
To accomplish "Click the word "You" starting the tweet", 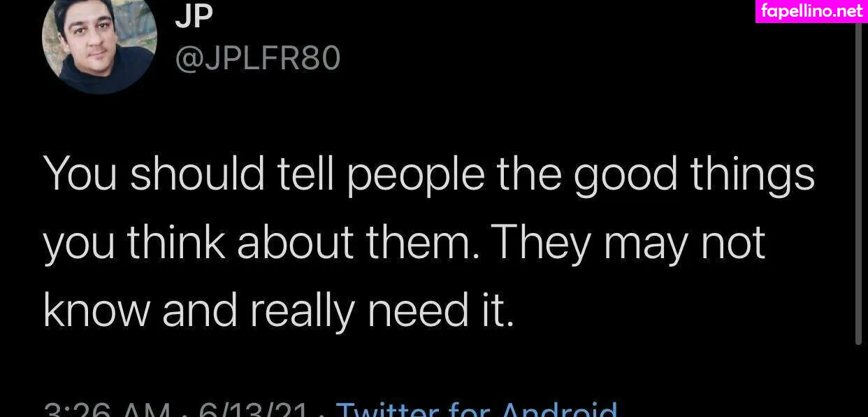I will (80, 174).
